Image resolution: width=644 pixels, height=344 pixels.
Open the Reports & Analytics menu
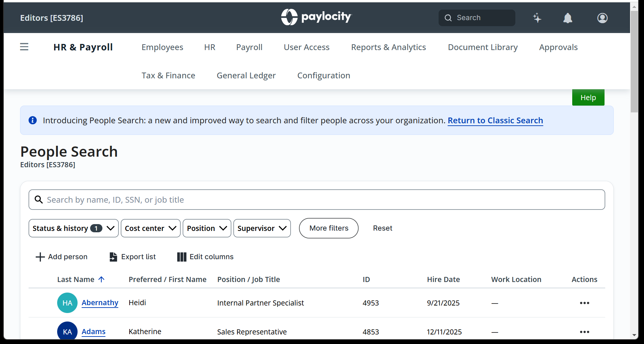tap(389, 47)
